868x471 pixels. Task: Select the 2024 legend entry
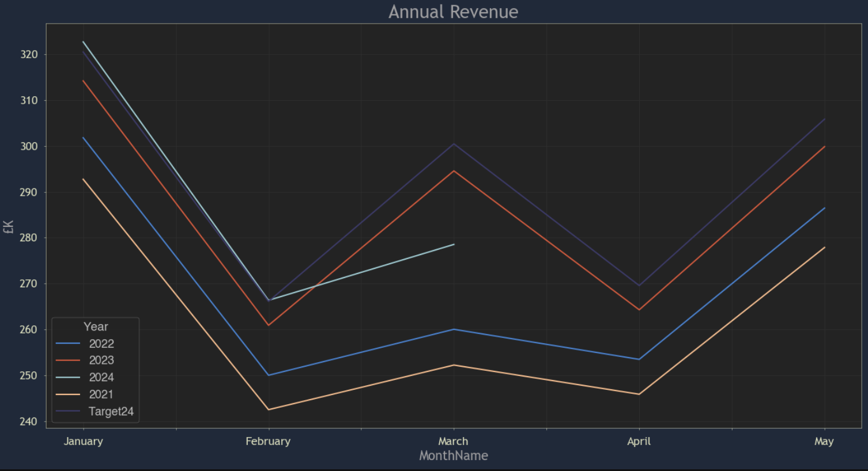pos(85,377)
